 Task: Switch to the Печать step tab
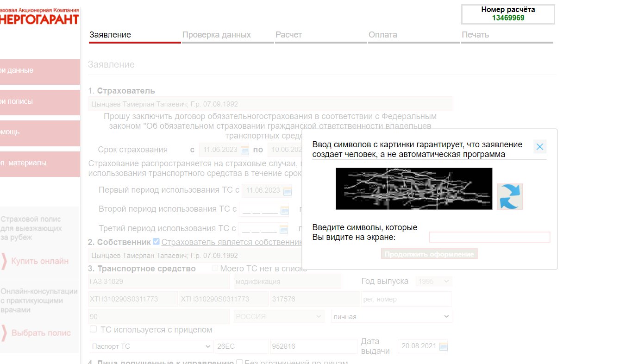point(507,35)
